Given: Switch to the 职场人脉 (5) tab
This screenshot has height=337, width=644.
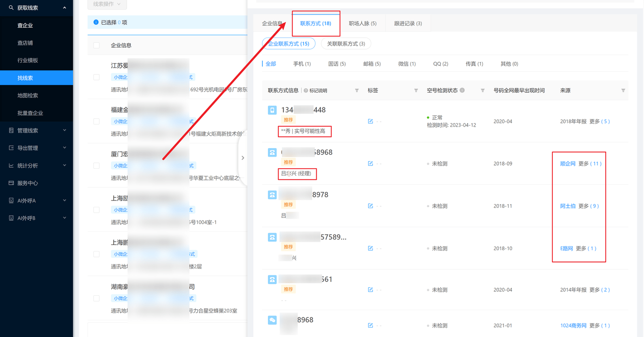Looking at the screenshot, I should [x=362, y=23].
